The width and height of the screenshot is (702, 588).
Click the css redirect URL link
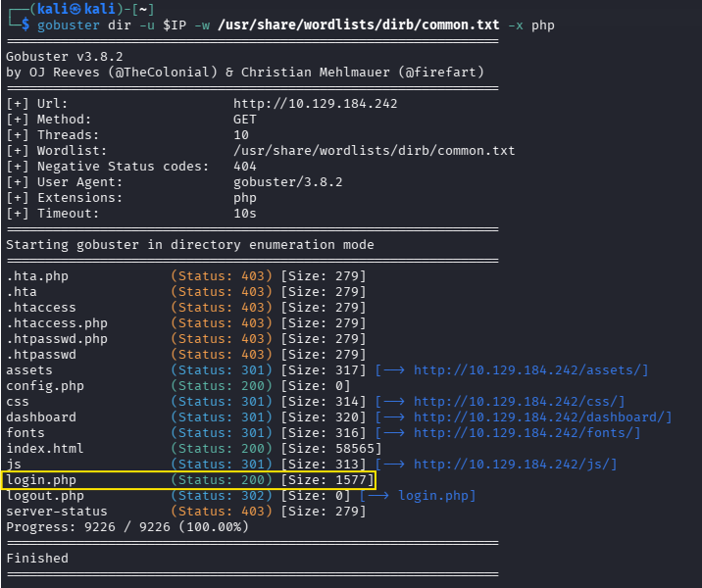pyautogui.click(x=516, y=402)
